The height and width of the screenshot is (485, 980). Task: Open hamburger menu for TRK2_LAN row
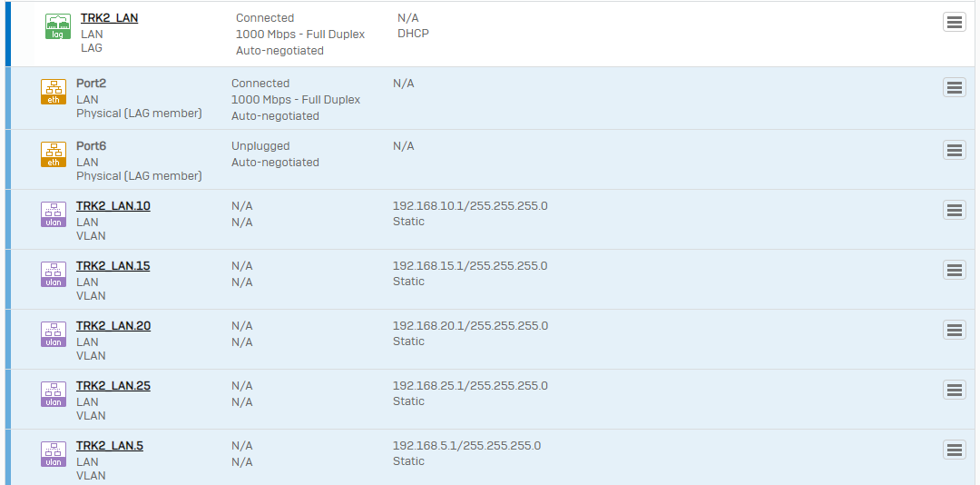pos(954,23)
